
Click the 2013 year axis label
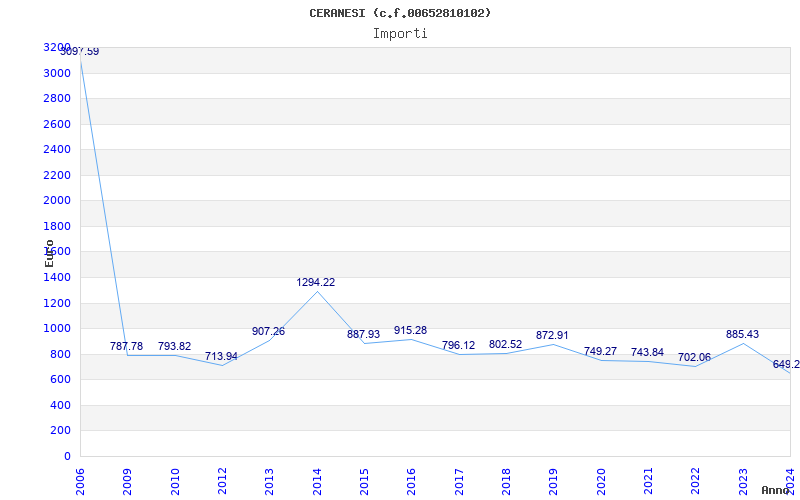(x=269, y=481)
